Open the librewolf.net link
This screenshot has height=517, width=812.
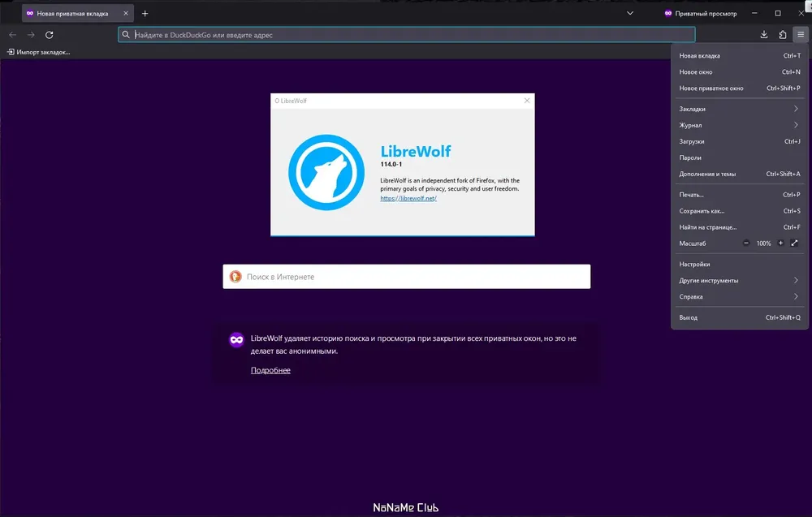(x=408, y=198)
